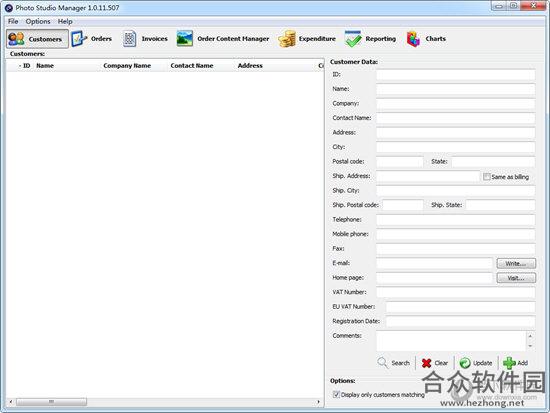
Task: Open the Order Content Manager
Action: point(223,39)
